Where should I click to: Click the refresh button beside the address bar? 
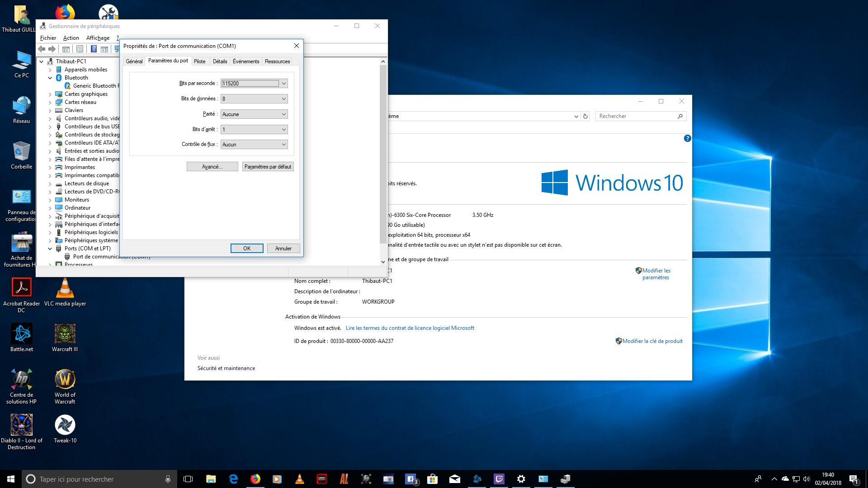point(585,116)
